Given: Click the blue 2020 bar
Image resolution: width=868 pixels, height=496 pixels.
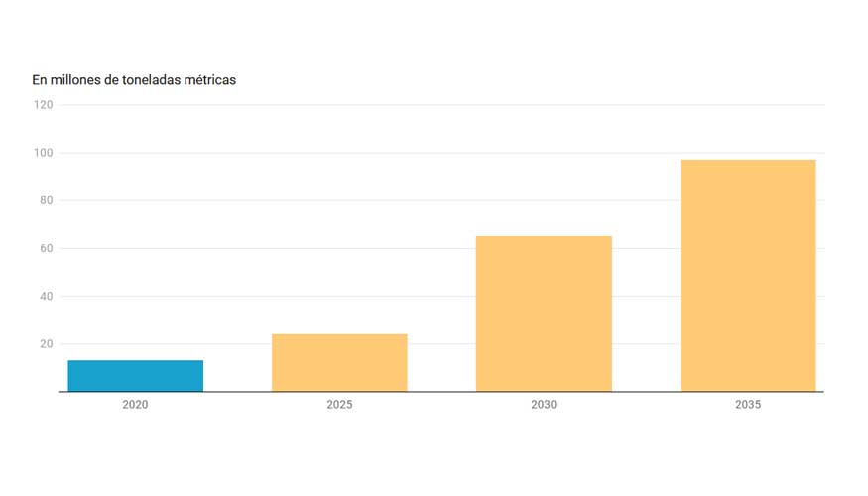Looking at the screenshot, I should 136,376.
